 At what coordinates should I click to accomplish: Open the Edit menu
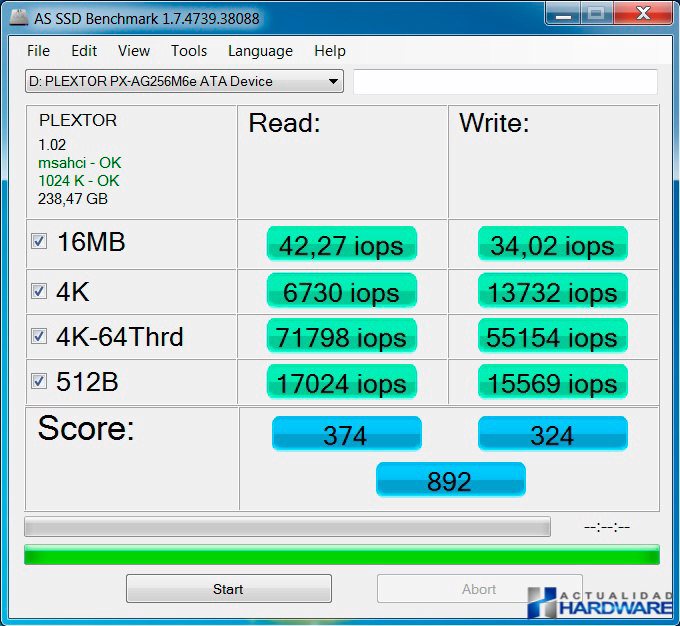(84, 51)
